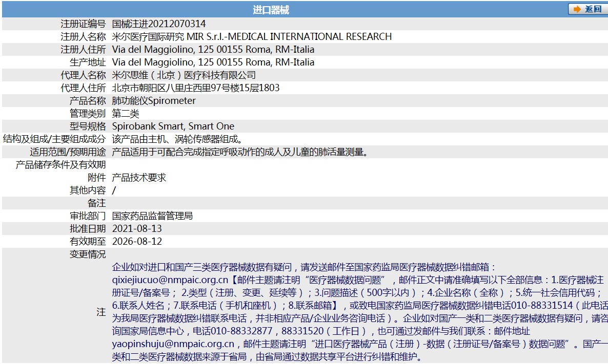
Task: Click the 审批部门 label
Action: pos(88,216)
